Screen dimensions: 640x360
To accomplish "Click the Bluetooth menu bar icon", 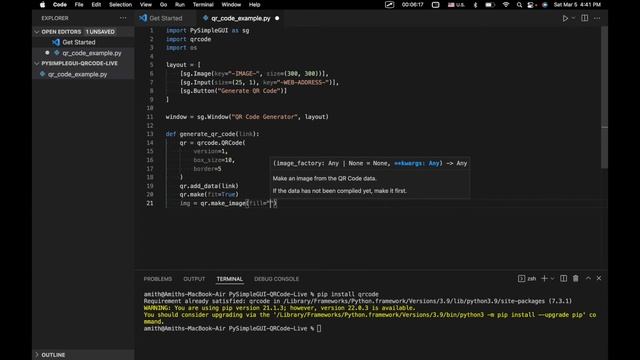I will click(475, 5).
